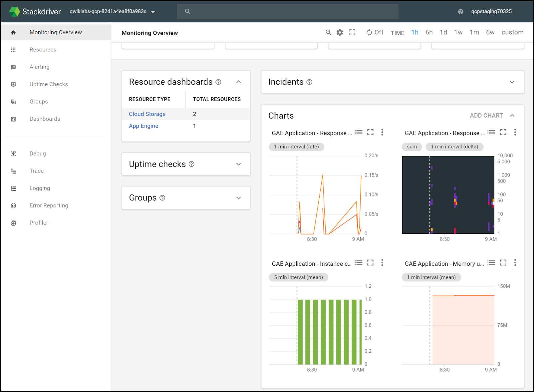Select the custom time range
This screenshot has width=534, height=392.
pos(513,32)
